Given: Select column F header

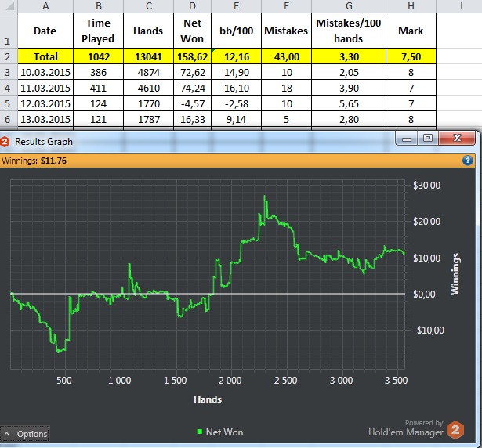Looking at the screenshot, I should (x=287, y=6).
